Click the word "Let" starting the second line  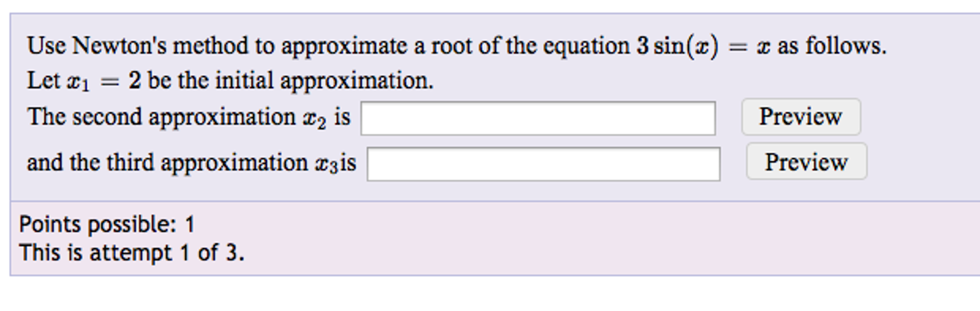[43, 80]
